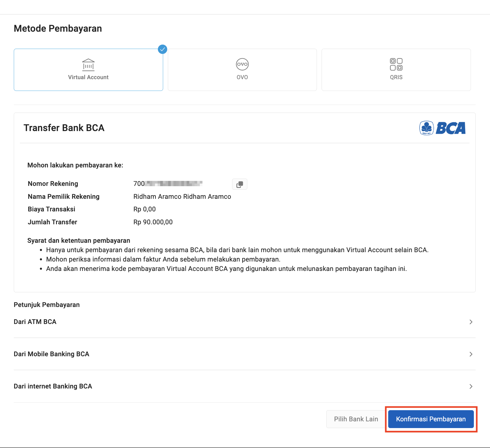Click the account number starting with 700
This screenshot has height=448, width=490.
[x=168, y=184]
